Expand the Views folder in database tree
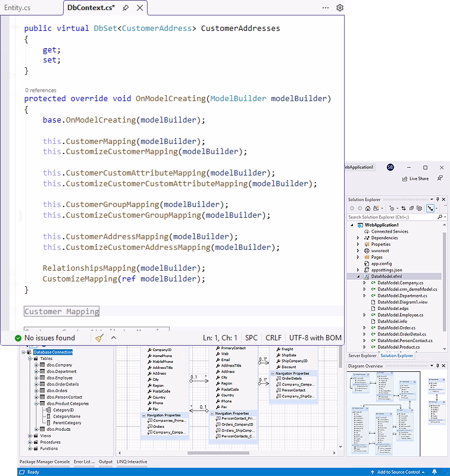This screenshot has width=450, height=476. click(x=30, y=436)
